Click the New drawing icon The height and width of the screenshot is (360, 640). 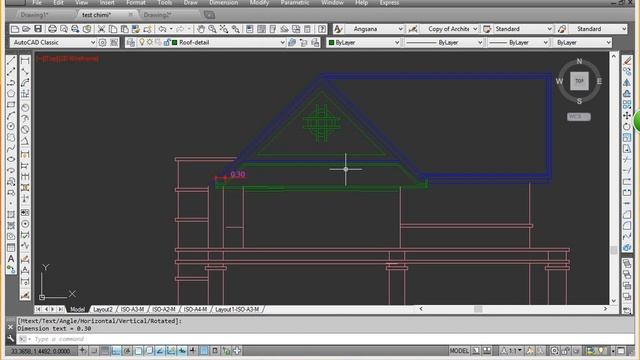(x=15, y=29)
